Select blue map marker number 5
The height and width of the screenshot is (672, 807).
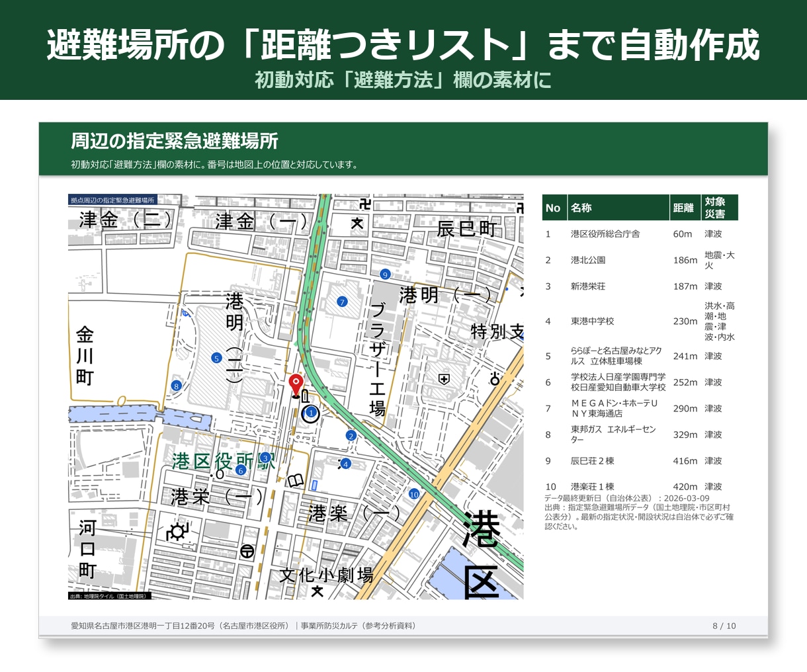click(216, 358)
